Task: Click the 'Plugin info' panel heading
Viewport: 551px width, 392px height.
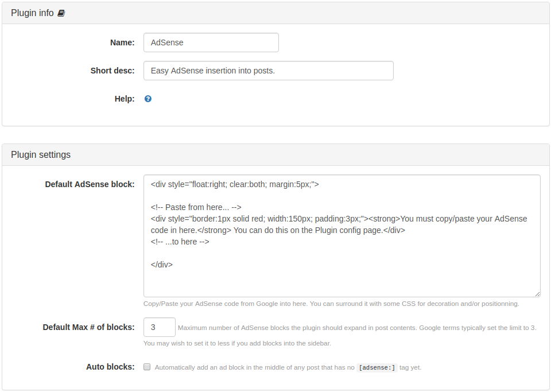Action: tap(32, 13)
